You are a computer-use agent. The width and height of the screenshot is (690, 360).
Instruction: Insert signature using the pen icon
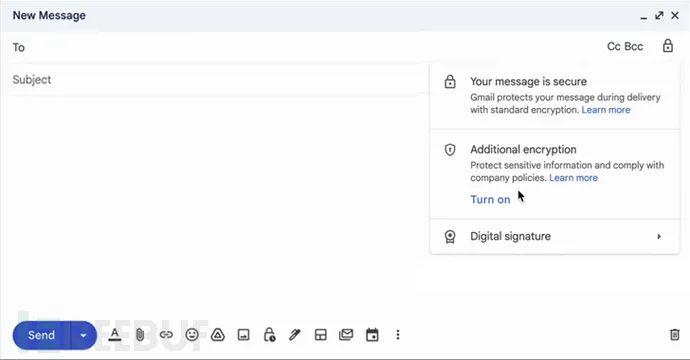click(x=295, y=335)
